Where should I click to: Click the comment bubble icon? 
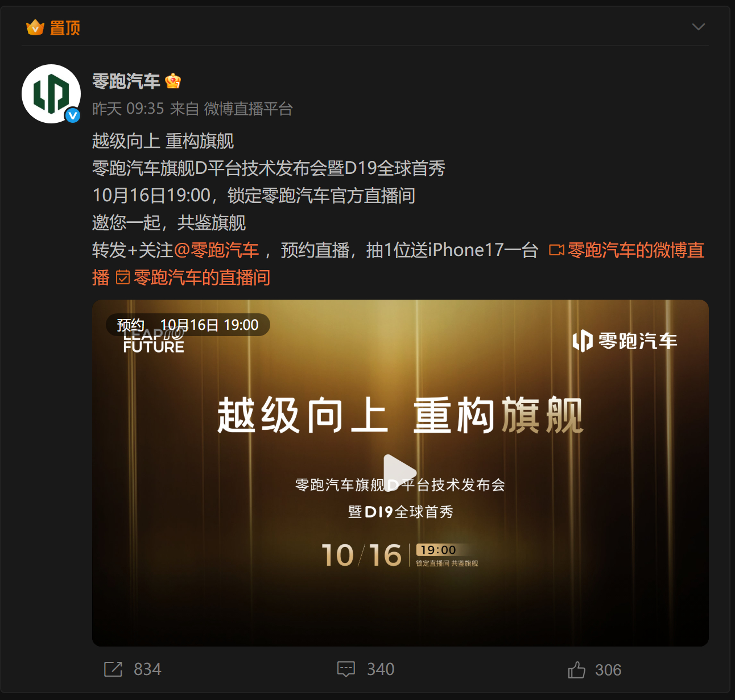pos(346,669)
